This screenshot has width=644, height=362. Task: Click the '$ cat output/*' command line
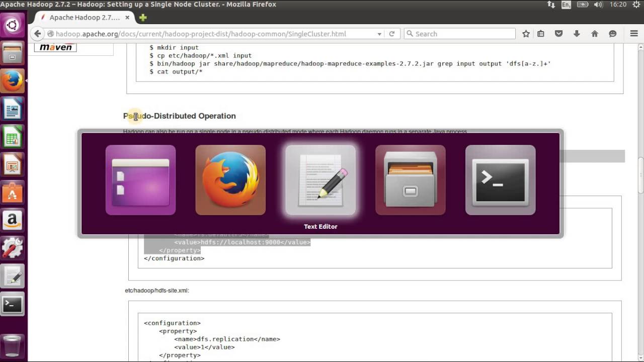[x=176, y=71]
